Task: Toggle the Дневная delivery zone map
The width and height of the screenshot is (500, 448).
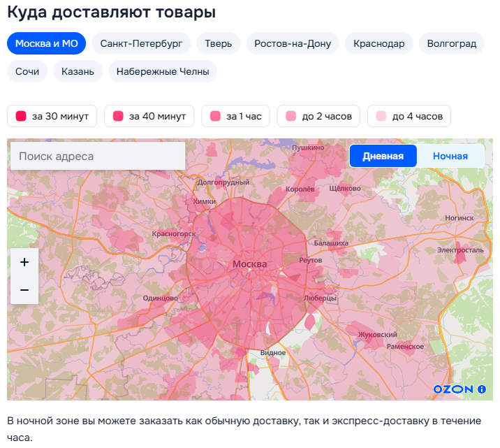Action: pyautogui.click(x=383, y=156)
